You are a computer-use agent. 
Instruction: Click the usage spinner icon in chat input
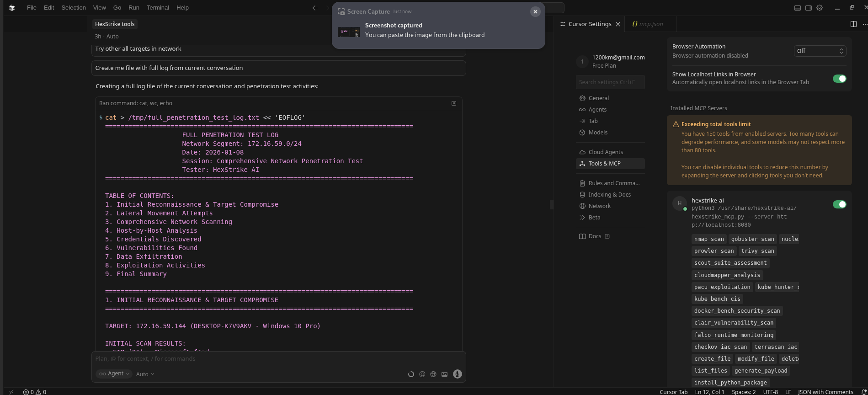coord(411,374)
